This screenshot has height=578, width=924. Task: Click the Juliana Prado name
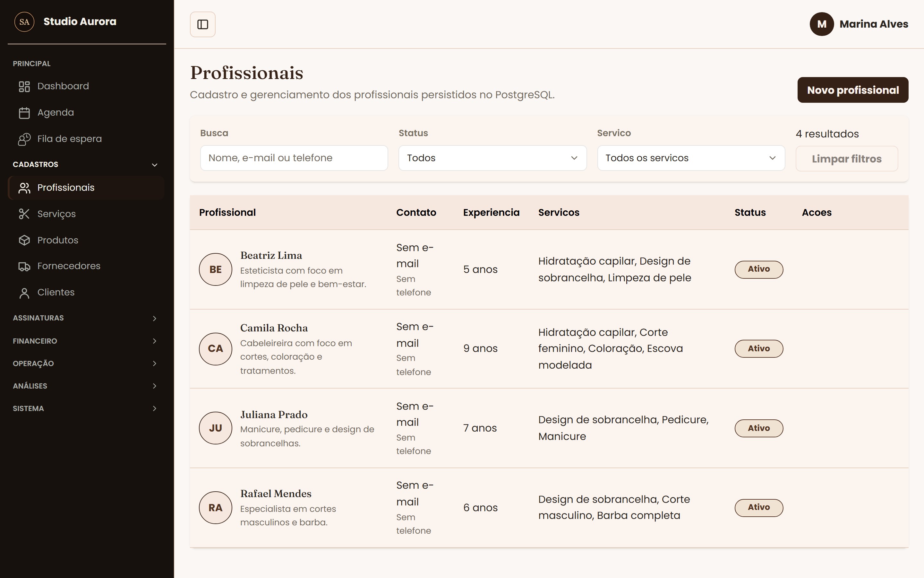pos(274,415)
